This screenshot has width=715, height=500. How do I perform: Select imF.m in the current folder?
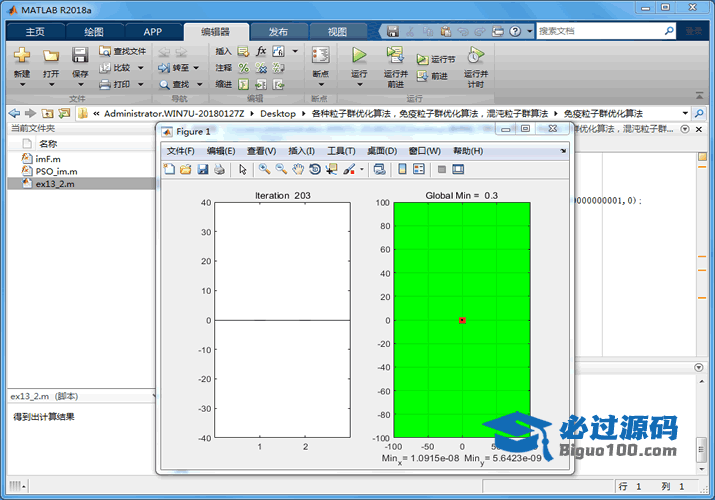tap(48, 159)
